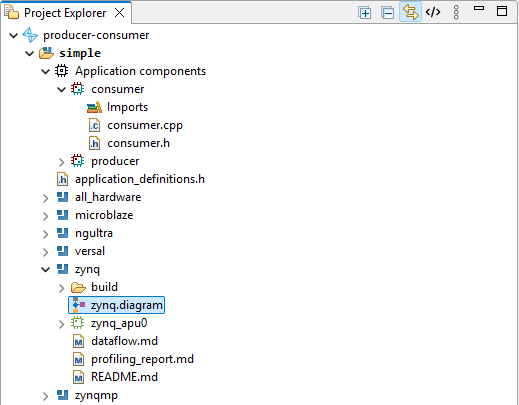Viewport: 519px width, 405px height.
Task: Select the simple folder label
Action: pyautogui.click(x=80, y=53)
